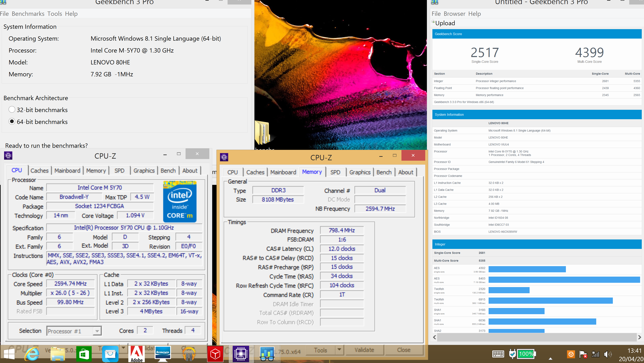Launch Adobe app from the taskbar
This screenshot has height=363, width=644.
137,354
